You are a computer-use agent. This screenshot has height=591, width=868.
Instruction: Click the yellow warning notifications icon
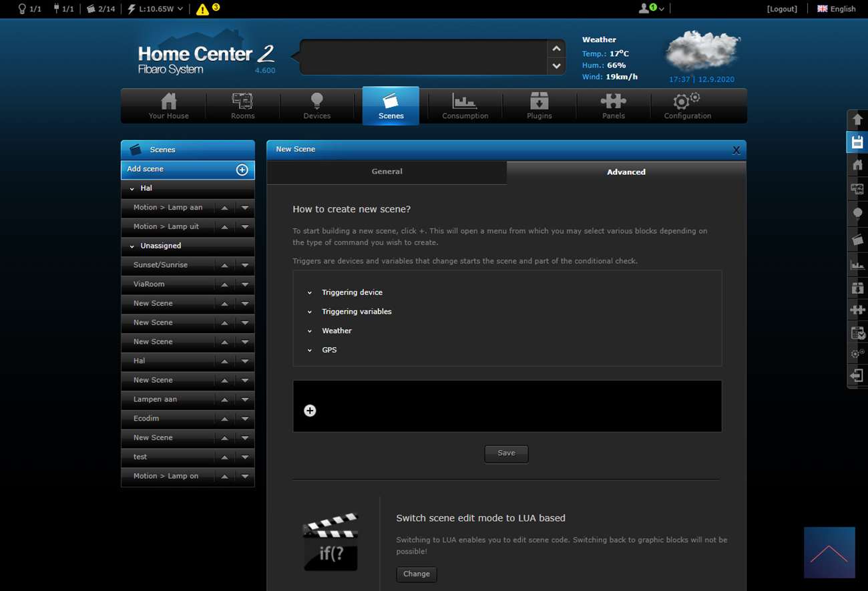point(203,9)
